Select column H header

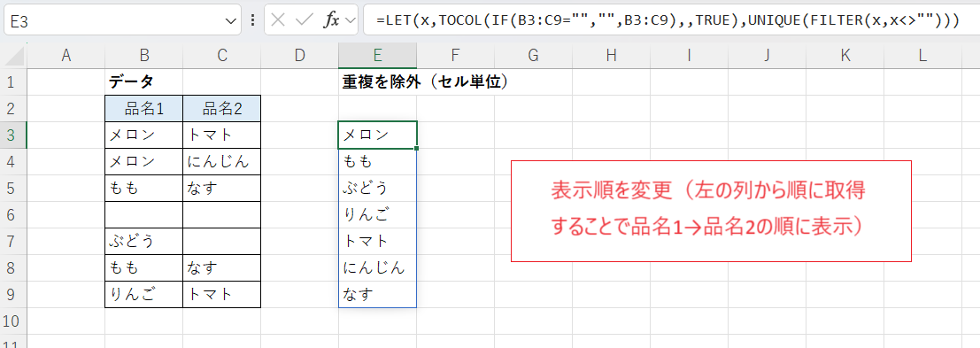[x=611, y=57]
